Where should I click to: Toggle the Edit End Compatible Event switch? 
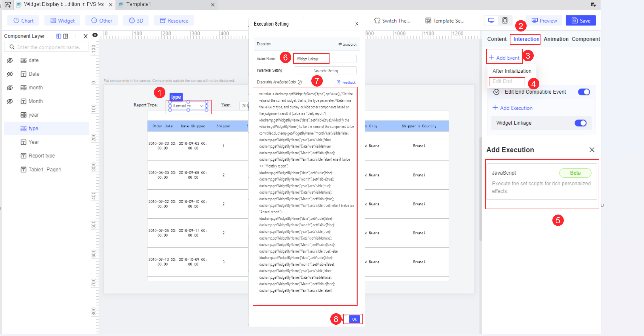584,92
